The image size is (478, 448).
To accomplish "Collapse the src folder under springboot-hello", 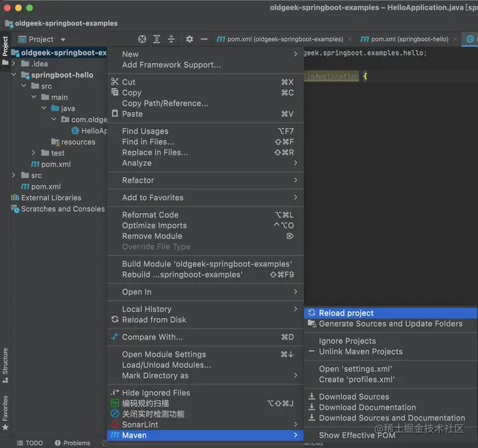I will point(24,86).
